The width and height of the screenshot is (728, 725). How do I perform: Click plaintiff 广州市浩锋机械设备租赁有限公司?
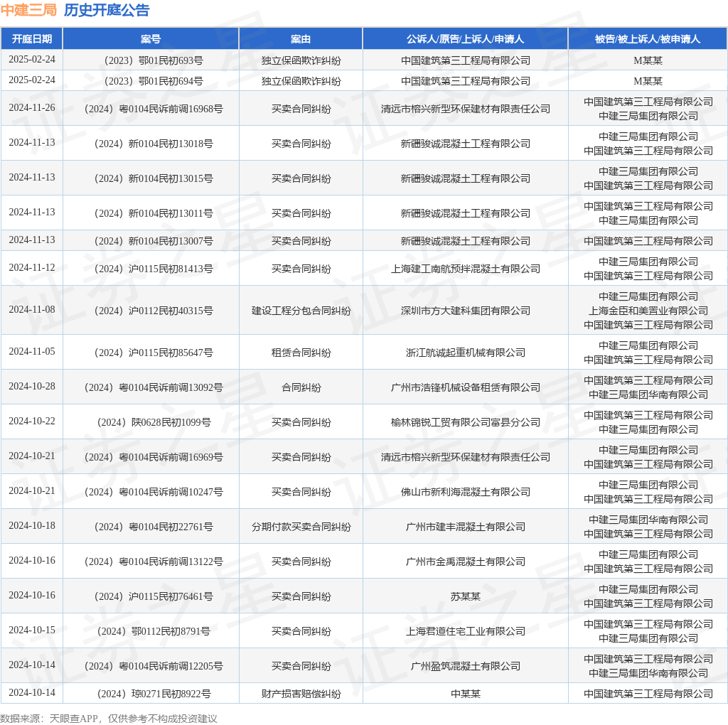(x=465, y=387)
